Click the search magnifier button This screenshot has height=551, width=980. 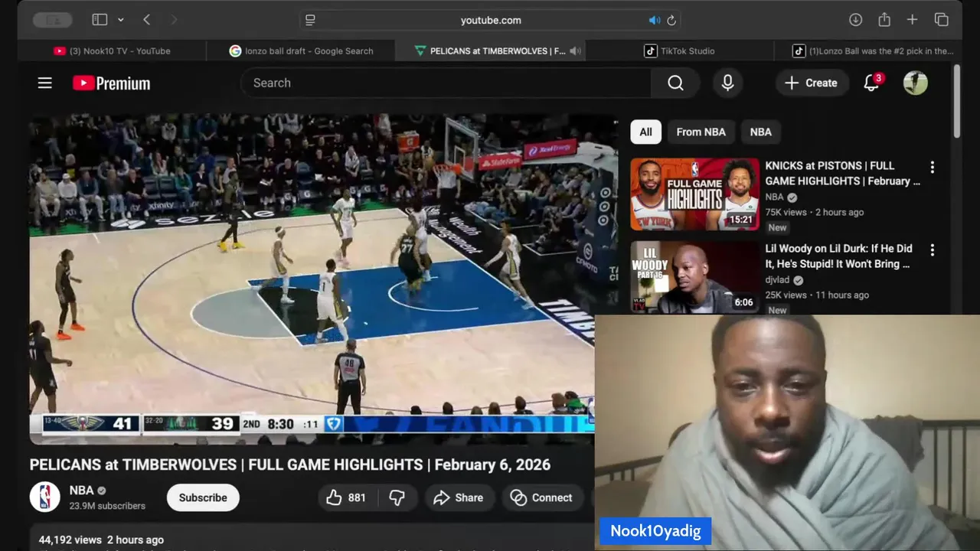click(675, 83)
